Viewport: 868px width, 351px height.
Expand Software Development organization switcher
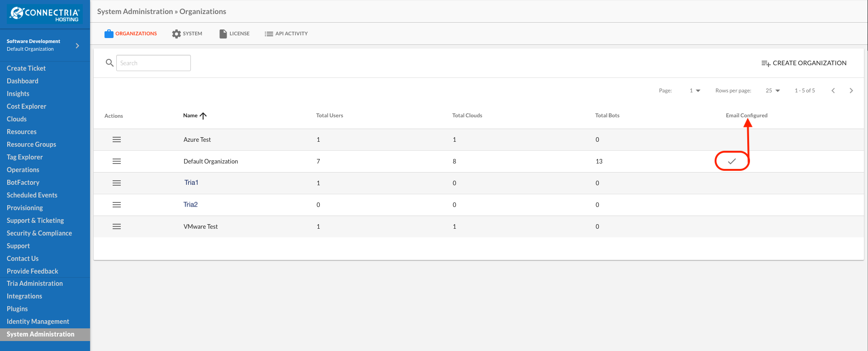[77, 45]
